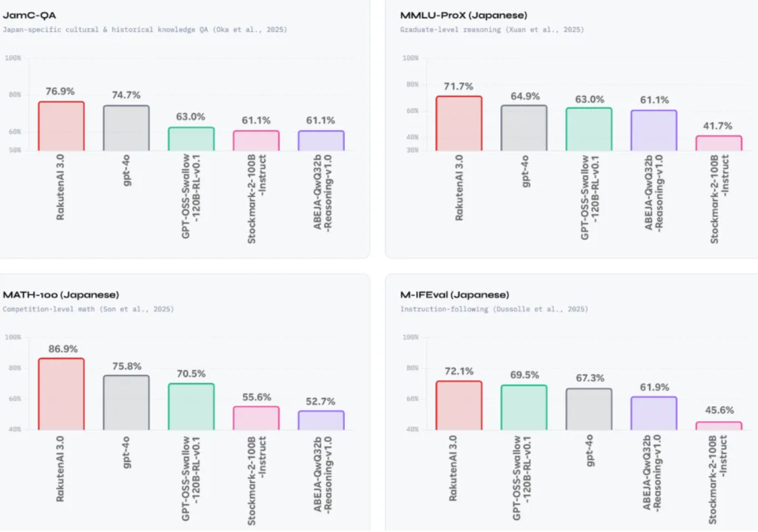The height and width of the screenshot is (532, 758).
Task: Click the 69.5% green bar in M-IFEval
Action: pyautogui.click(x=523, y=407)
